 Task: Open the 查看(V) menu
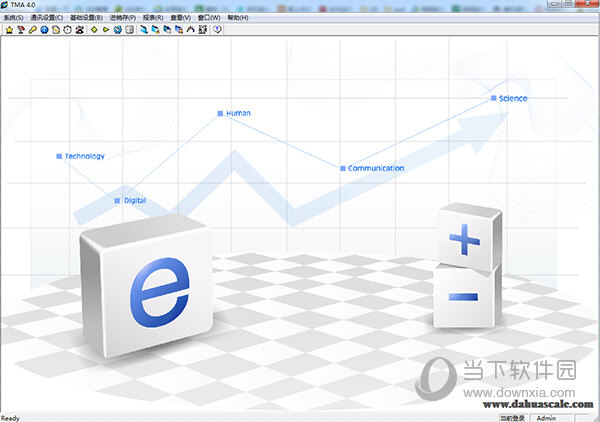[x=181, y=18]
